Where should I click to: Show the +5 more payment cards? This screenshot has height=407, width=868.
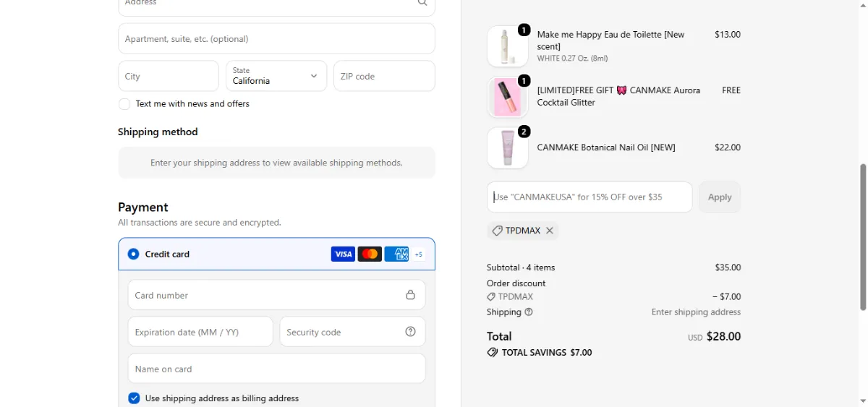coord(418,254)
